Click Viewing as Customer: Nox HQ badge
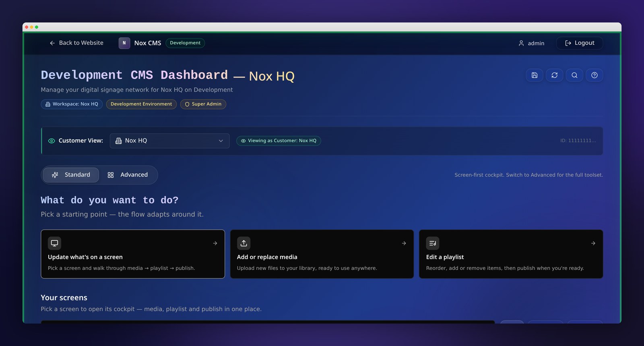The height and width of the screenshot is (346, 644). click(279, 141)
